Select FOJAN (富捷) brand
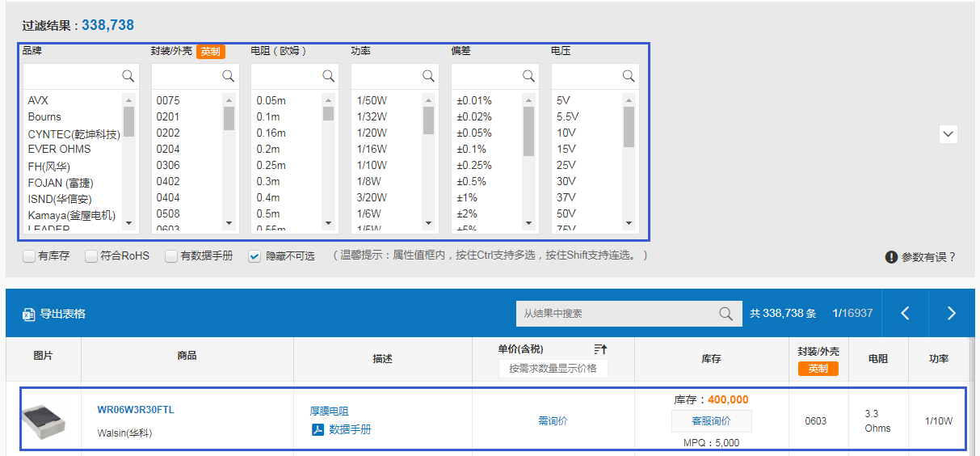 [x=61, y=183]
